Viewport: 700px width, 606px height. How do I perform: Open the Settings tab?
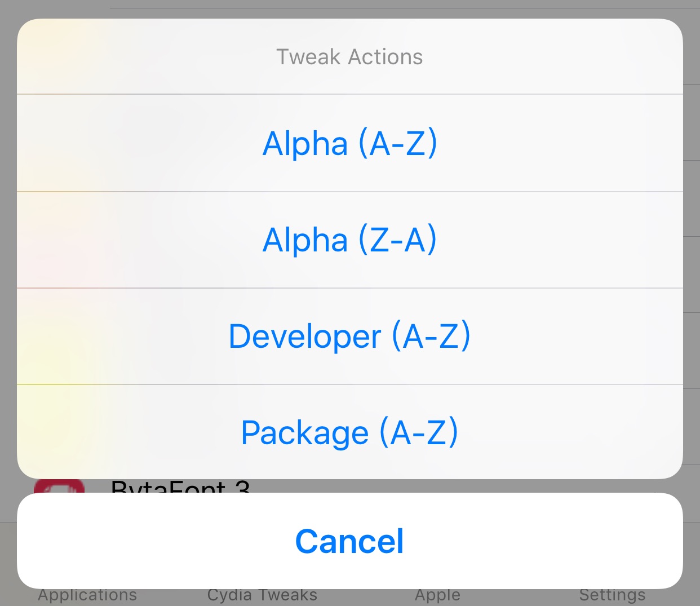(613, 596)
